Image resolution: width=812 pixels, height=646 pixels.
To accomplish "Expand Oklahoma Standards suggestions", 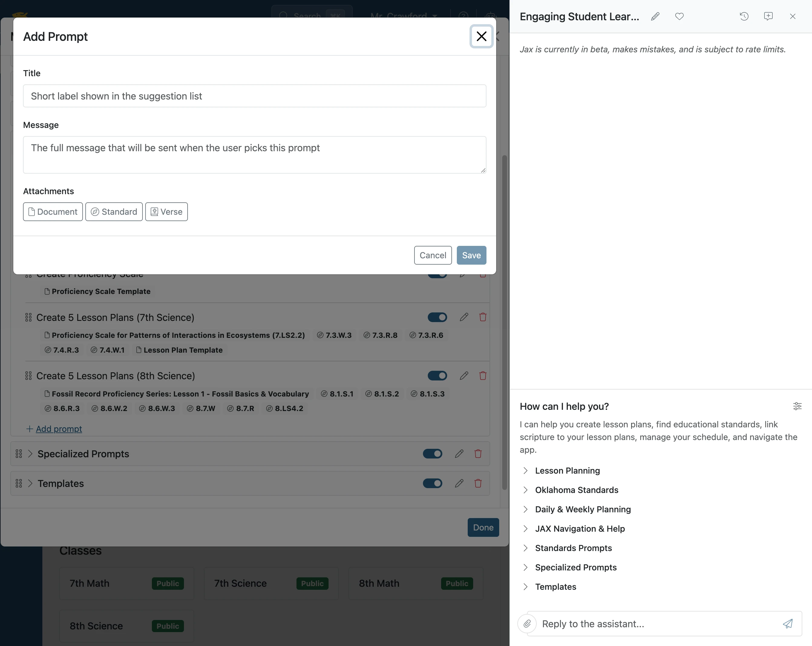I will tap(571, 490).
